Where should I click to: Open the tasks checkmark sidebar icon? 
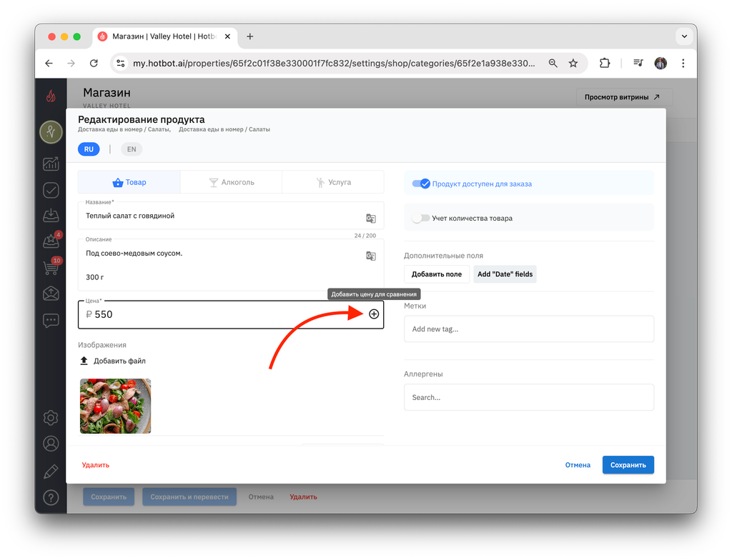tap(51, 190)
